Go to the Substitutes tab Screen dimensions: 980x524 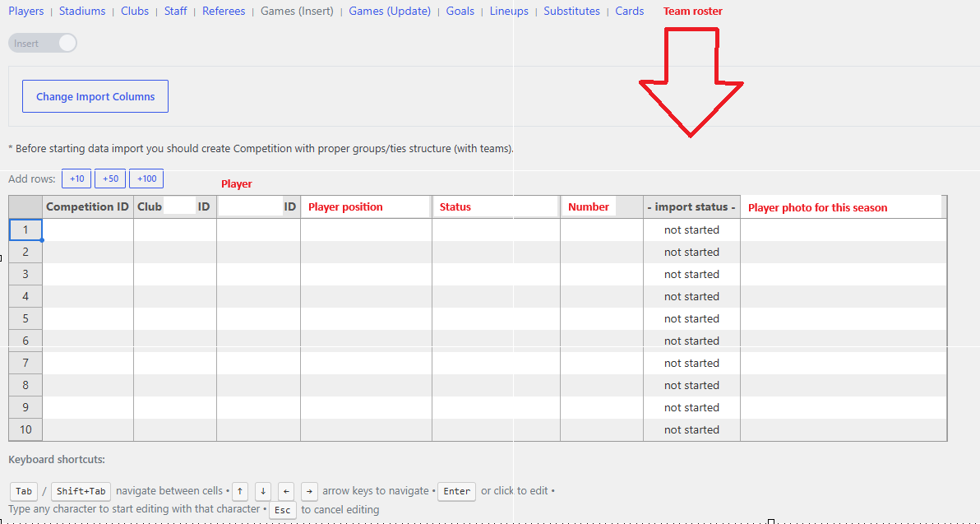[x=572, y=12]
